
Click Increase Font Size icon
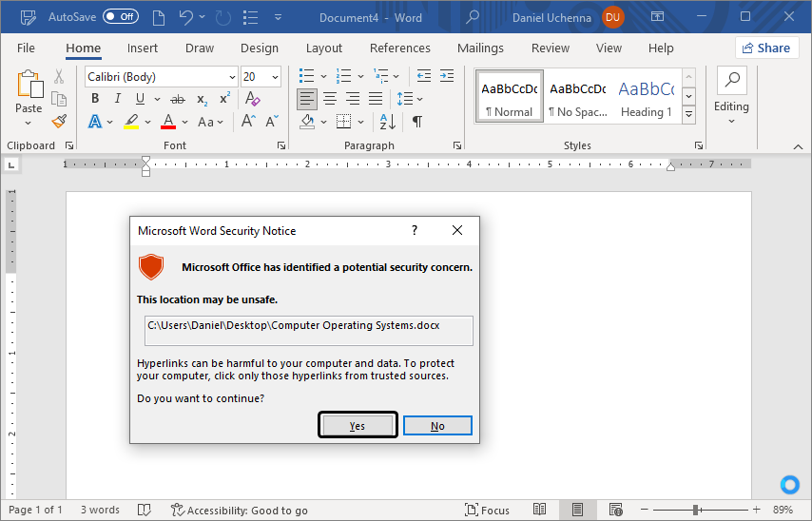pos(247,121)
